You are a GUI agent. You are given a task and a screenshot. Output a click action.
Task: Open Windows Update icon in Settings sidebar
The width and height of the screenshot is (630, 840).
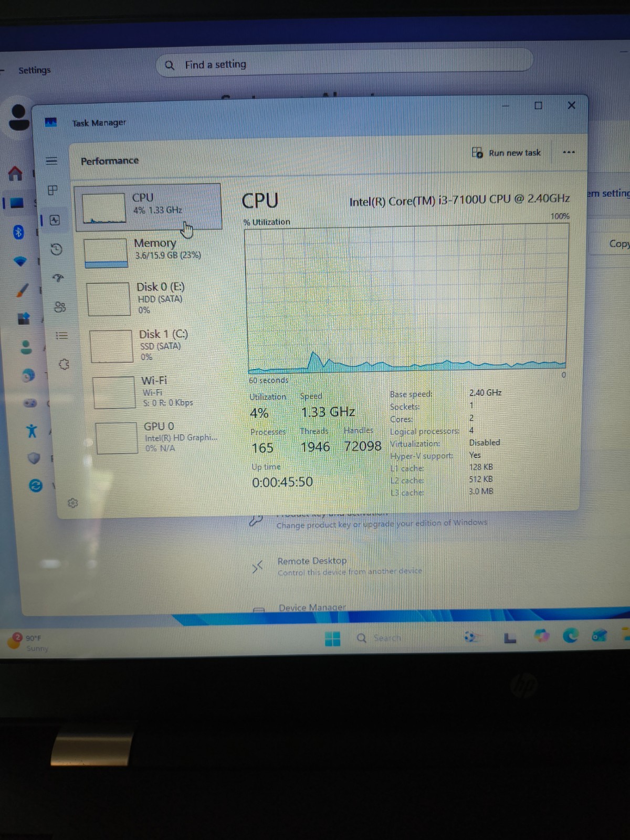(35, 486)
